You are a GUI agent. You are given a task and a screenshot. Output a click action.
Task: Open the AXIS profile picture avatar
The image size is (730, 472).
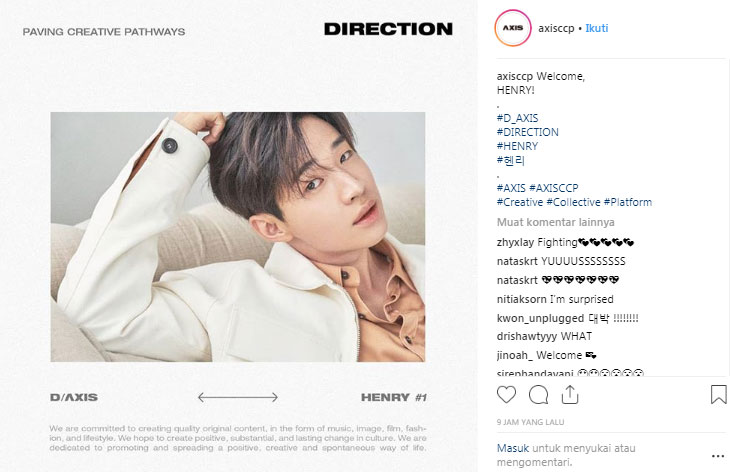[513, 28]
